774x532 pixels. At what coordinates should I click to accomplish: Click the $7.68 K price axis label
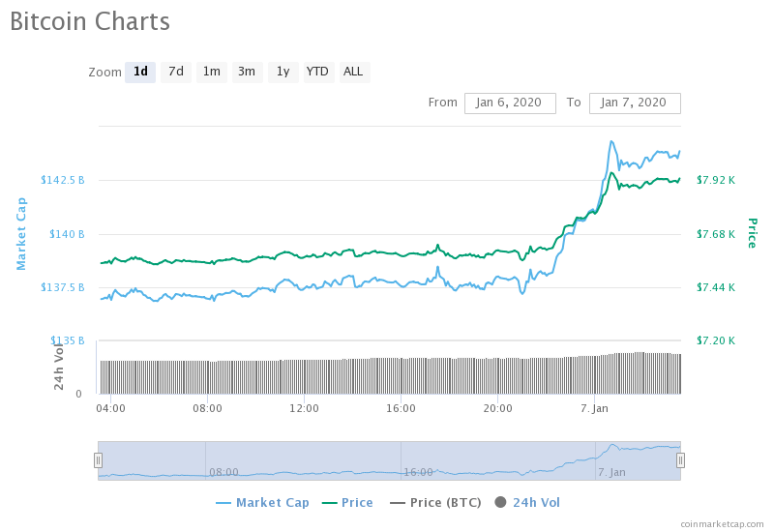point(716,234)
